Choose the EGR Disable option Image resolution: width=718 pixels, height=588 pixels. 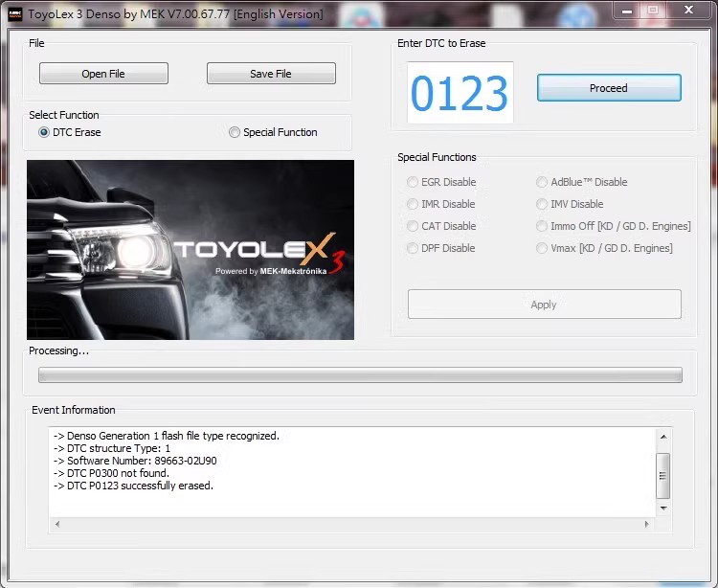pyautogui.click(x=441, y=182)
